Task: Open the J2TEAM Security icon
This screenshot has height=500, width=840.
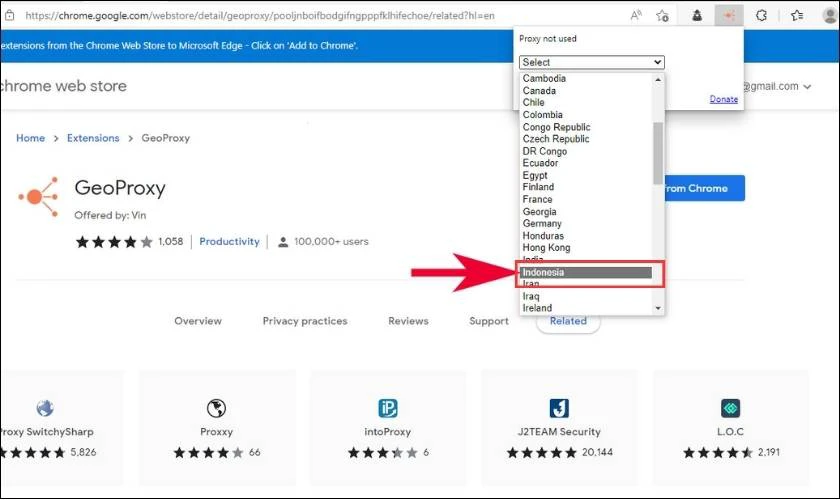Action: click(x=559, y=408)
